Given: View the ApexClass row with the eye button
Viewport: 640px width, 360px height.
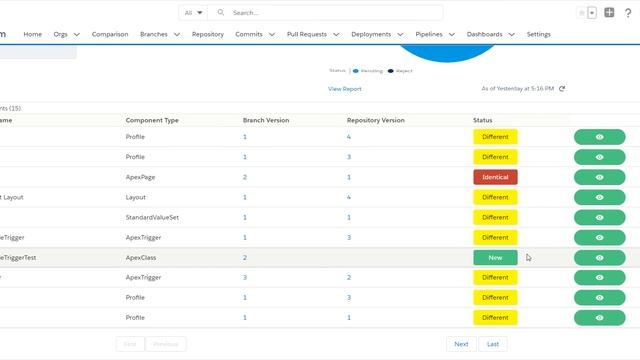Looking at the screenshot, I should coord(600,258).
